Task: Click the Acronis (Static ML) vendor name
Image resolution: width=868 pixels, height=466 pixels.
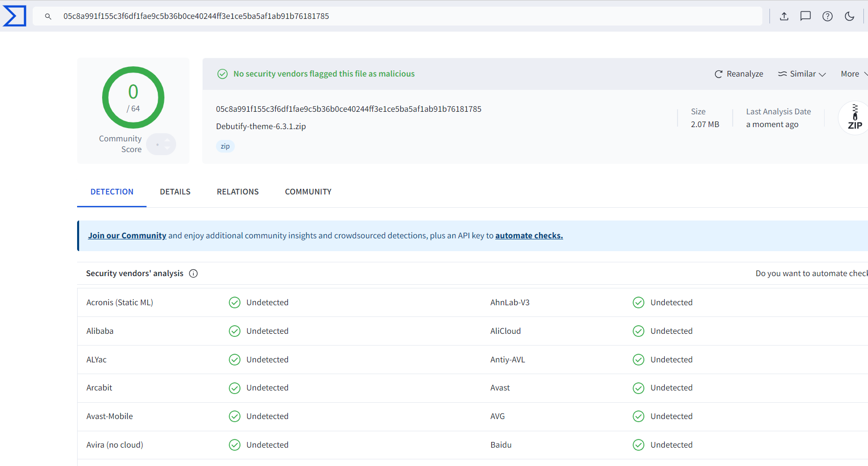Action: click(x=120, y=303)
